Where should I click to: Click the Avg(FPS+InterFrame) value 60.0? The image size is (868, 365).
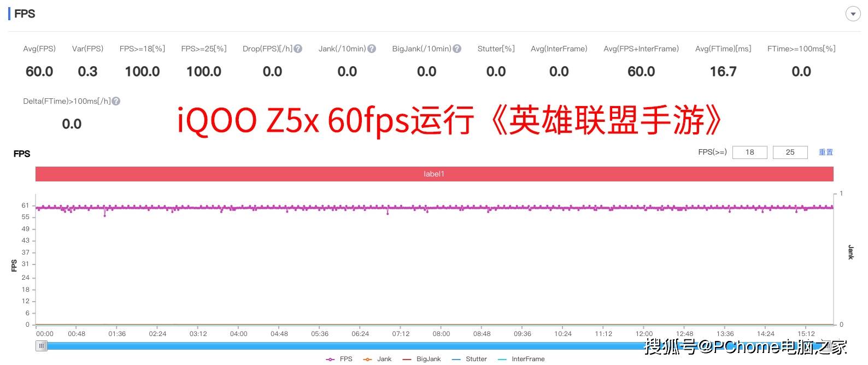click(641, 72)
